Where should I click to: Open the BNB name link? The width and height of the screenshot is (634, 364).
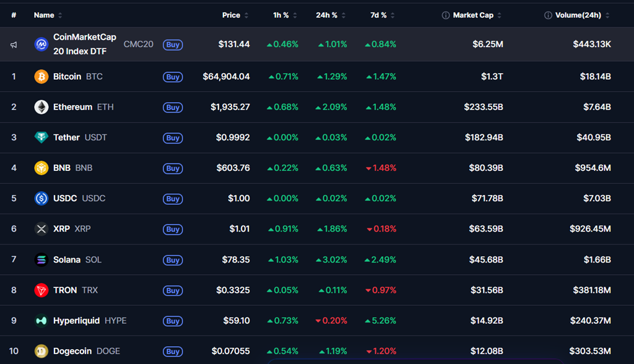tap(73, 168)
